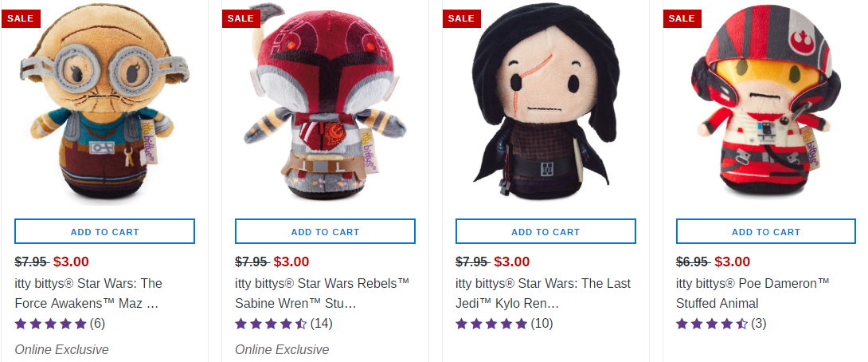Open Star Wars Rebels Sabine Wren title link
Screen dimensions: 868x362
click(x=322, y=293)
